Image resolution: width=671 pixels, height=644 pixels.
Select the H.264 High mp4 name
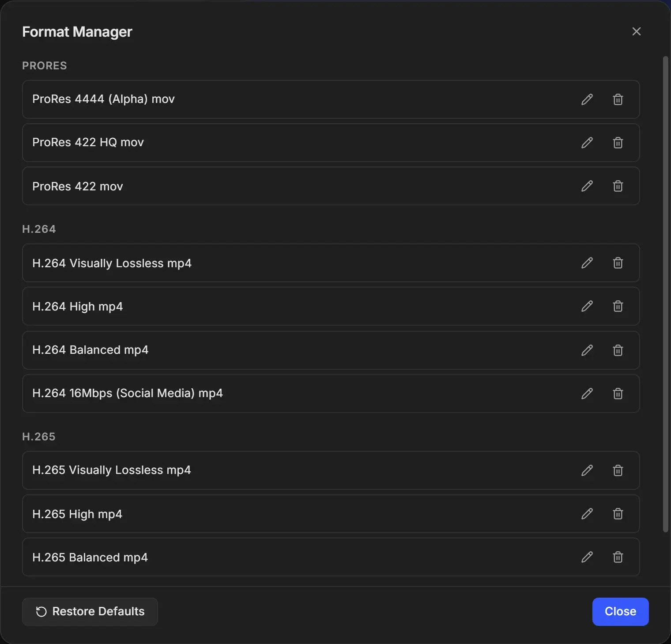click(78, 307)
